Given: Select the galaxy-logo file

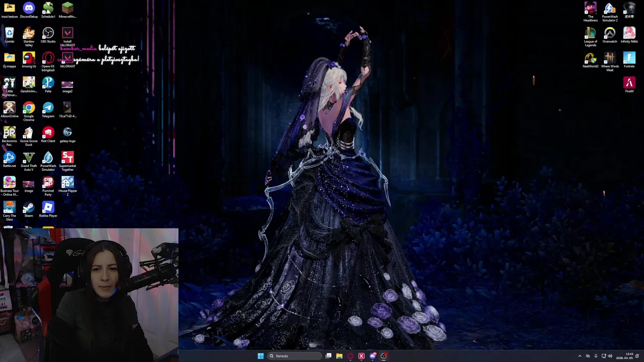Looking at the screenshot, I should point(67,134).
